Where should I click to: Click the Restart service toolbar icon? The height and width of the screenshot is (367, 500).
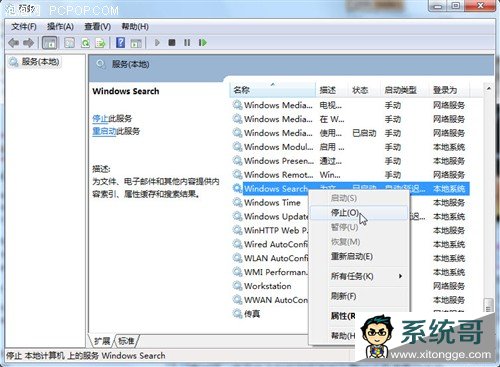pyautogui.click(x=202, y=43)
